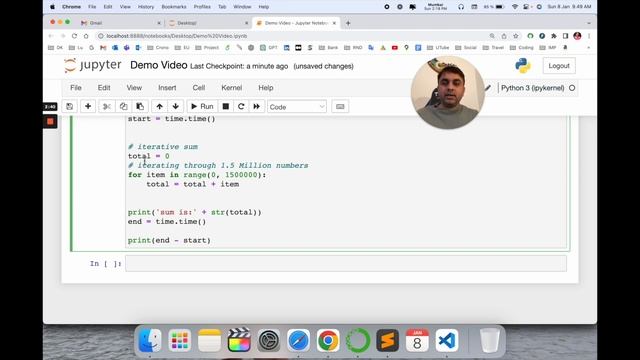This screenshot has height=360, width=640.
Task: Click the line 'end = time.time()'
Action: 167,222
